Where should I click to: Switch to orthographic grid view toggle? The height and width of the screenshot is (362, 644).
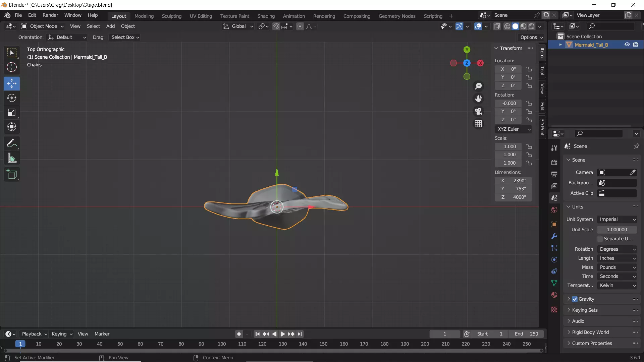(478, 124)
